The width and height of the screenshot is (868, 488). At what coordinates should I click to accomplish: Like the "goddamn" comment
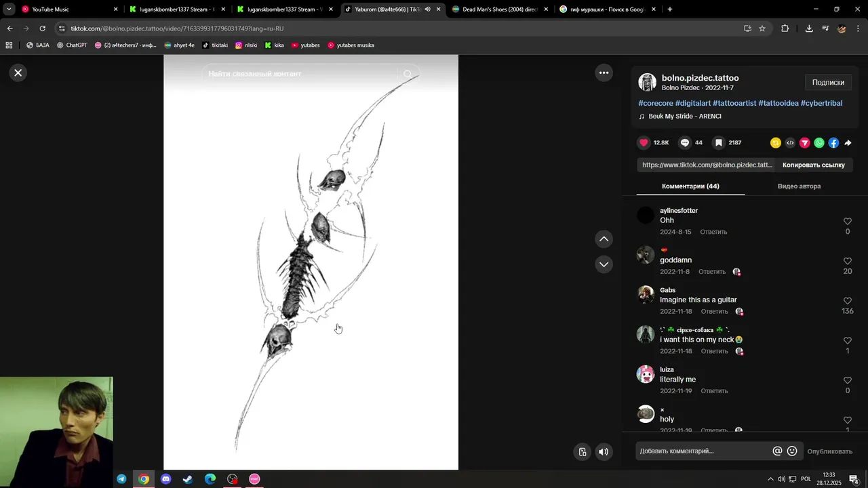847,261
